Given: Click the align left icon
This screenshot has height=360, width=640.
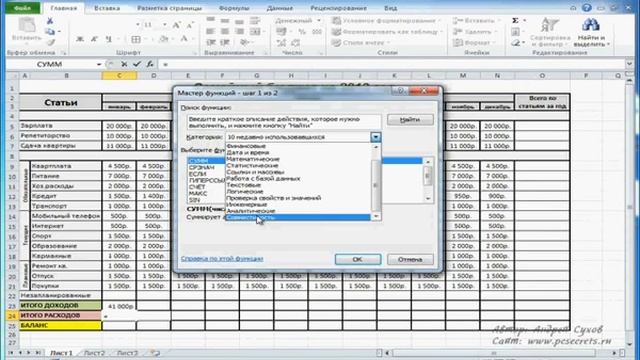Looking at the screenshot, I should click(211, 31).
